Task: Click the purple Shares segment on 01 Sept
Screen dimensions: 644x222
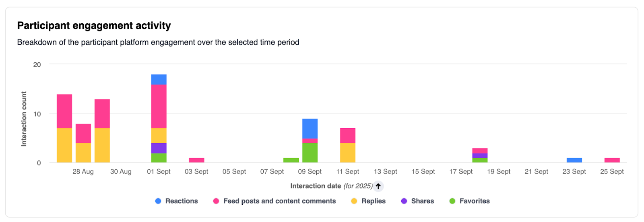Action: pyautogui.click(x=159, y=148)
